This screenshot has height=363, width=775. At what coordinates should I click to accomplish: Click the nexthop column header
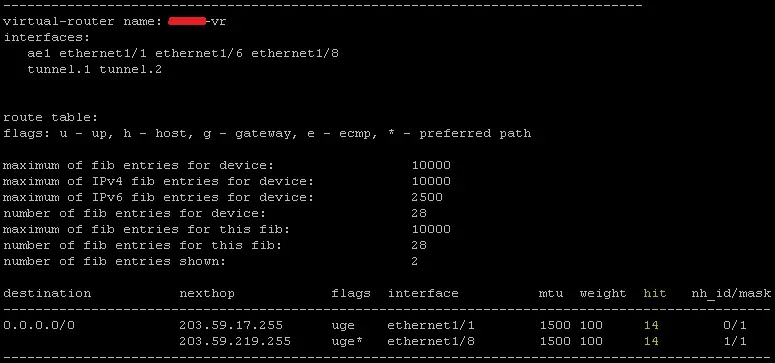[x=207, y=293]
